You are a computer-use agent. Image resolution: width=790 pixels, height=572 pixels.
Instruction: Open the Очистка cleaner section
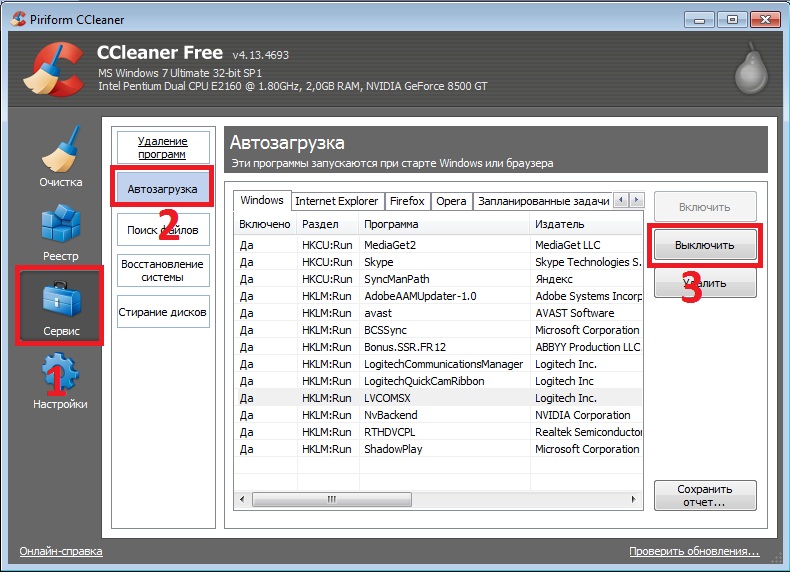pyautogui.click(x=60, y=157)
